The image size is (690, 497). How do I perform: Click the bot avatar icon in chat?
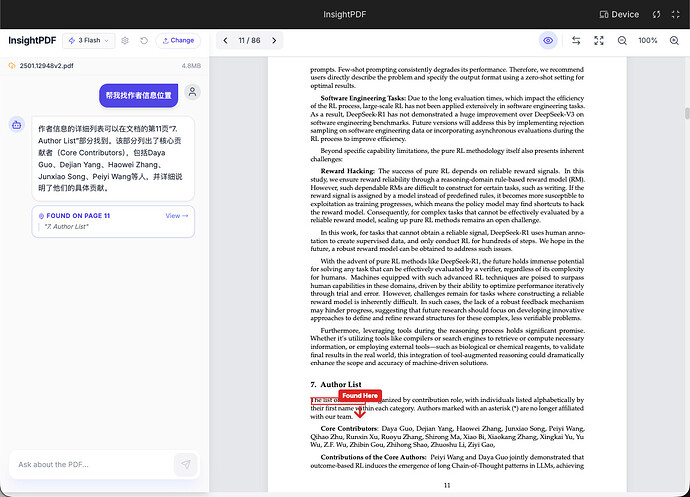coord(17,125)
